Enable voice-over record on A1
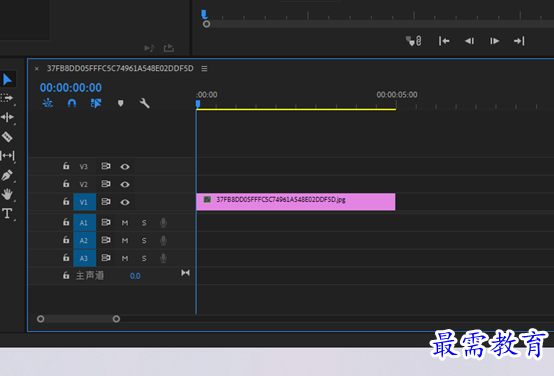 tap(163, 223)
